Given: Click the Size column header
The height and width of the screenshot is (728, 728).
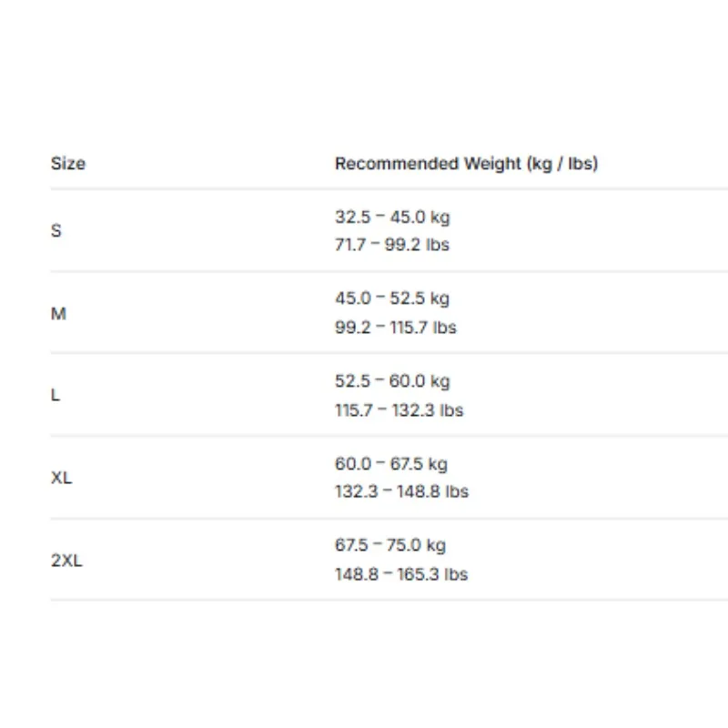Looking at the screenshot, I should (67, 164).
